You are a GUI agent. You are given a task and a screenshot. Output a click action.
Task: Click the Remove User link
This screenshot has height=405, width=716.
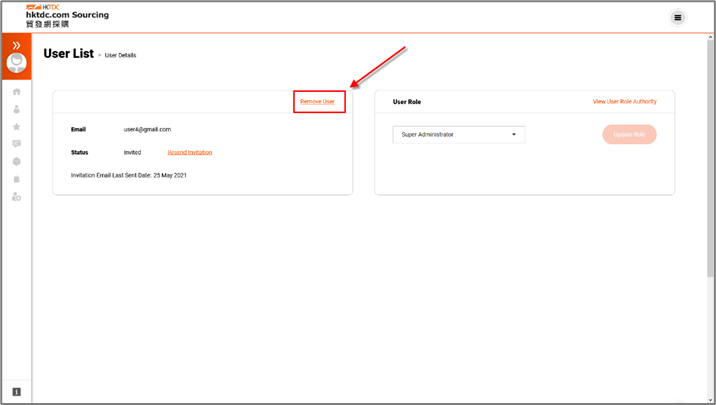pyautogui.click(x=317, y=102)
